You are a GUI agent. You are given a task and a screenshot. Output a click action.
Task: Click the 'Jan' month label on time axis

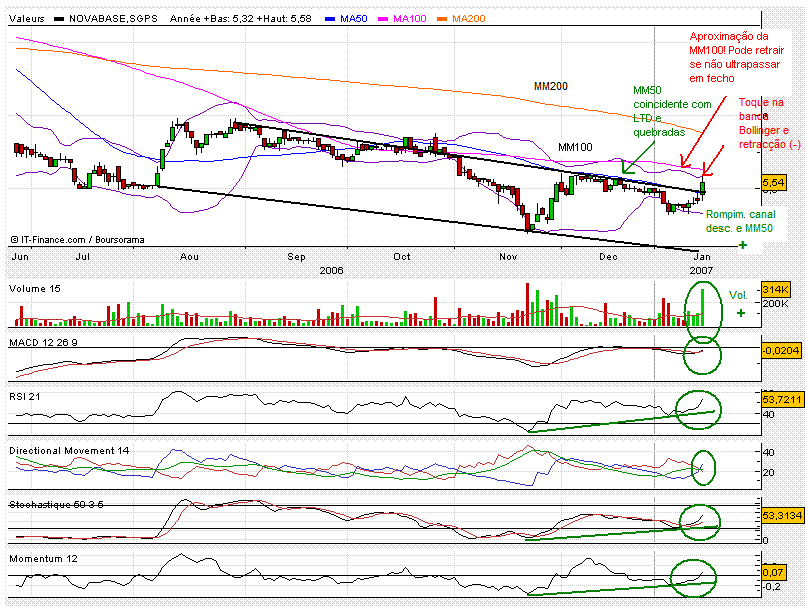[702, 257]
